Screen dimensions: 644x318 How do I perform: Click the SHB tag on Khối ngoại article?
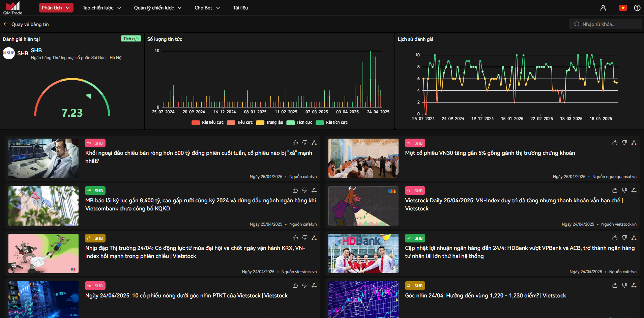point(95,143)
